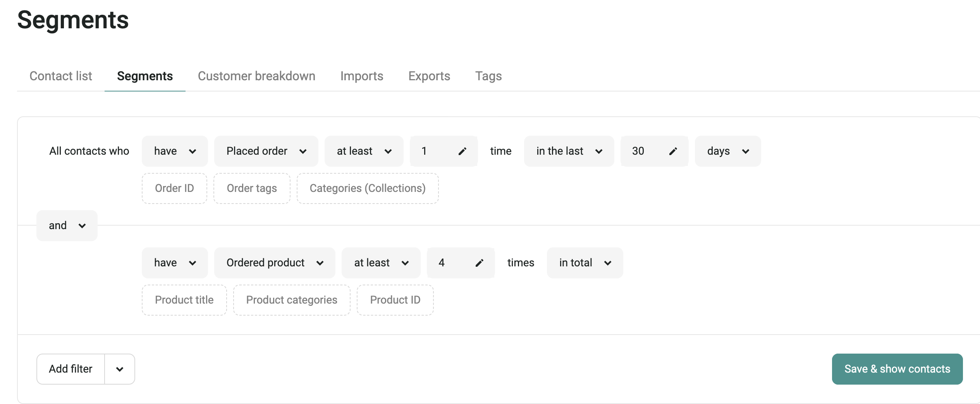Click the Add filter button
Screen dimensions: 980x404
click(70, 369)
